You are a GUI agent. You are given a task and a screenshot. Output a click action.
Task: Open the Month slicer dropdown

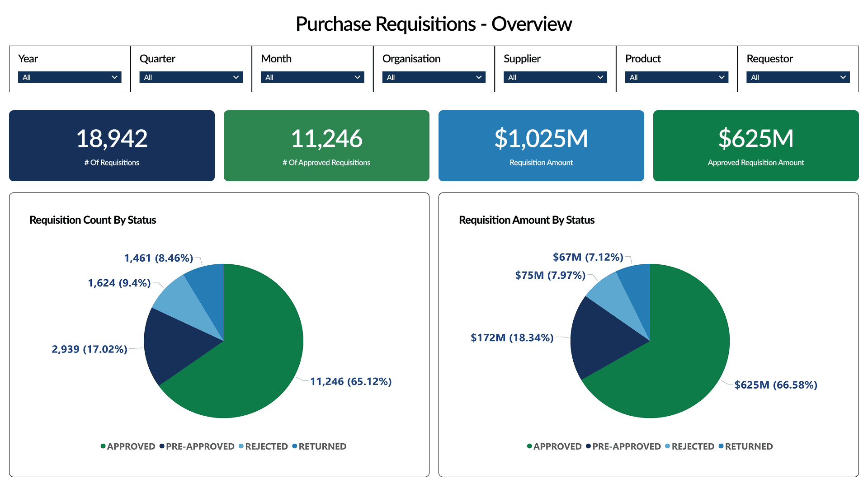312,77
